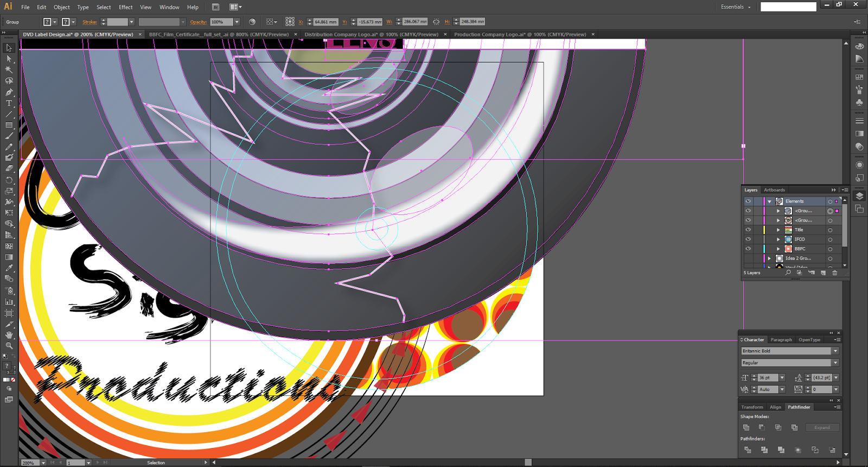Switch to Paragraph tab
868x467 pixels.
coord(781,340)
